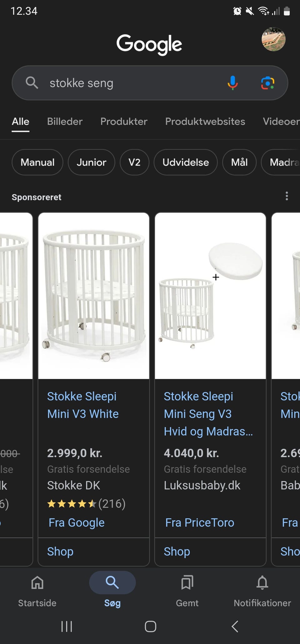Go to Startside home tab
The width and height of the screenshot is (300, 644).
[x=37, y=590]
